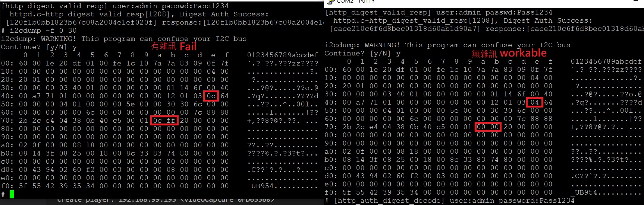
Task: Click the left 0123456789abcdef column header
Action: tap(283, 55)
